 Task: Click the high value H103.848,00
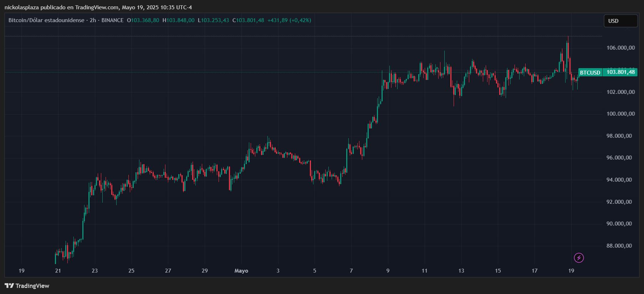point(179,20)
